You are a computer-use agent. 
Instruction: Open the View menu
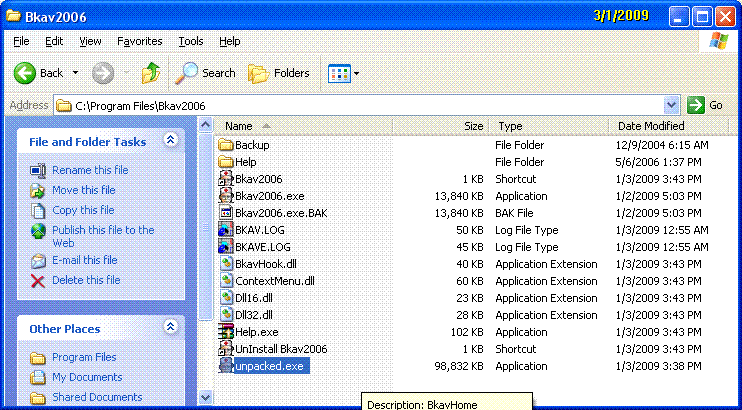pyautogui.click(x=90, y=41)
